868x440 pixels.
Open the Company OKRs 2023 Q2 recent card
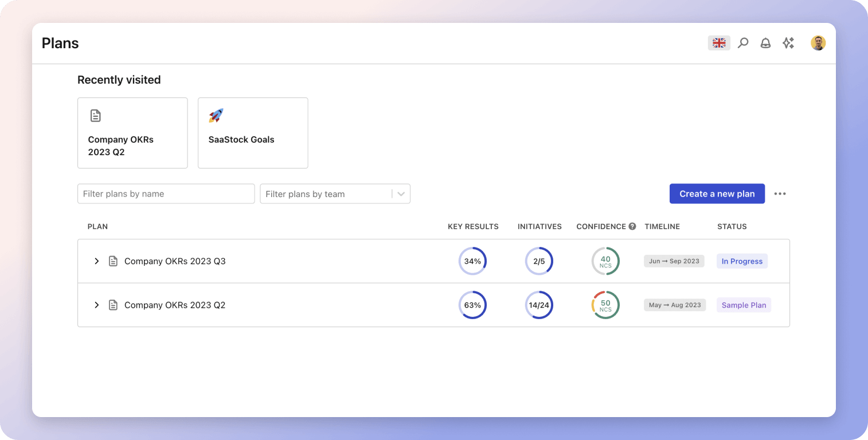[132, 133]
